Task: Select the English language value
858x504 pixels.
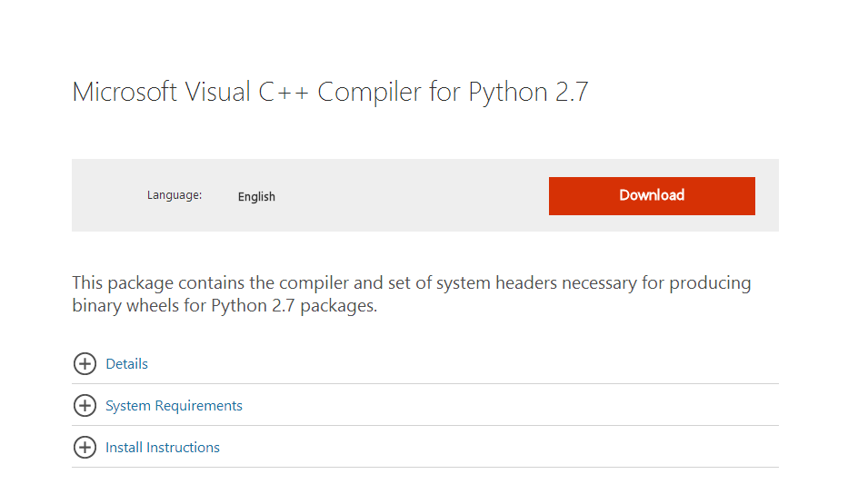Action: coord(256,197)
